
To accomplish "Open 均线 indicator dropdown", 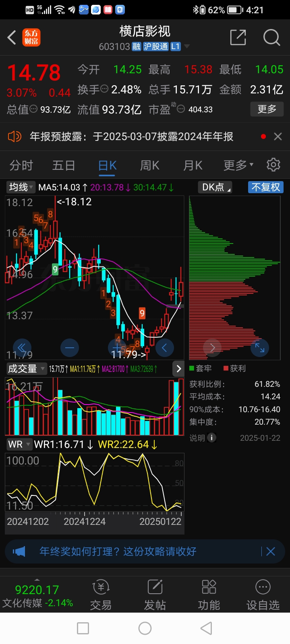I will click(x=21, y=187).
